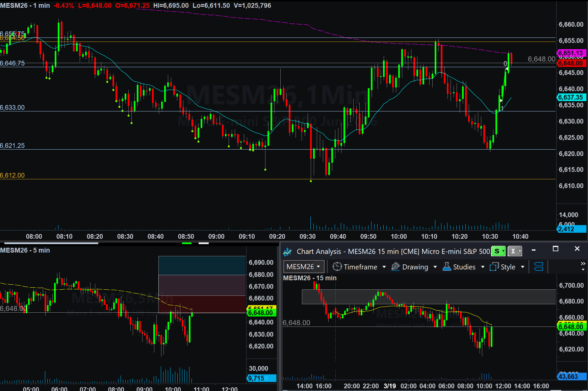Click the cyan 6,637.35 moving-average label
The width and height of the screenshot is (588, 391).
pos(571,97)
